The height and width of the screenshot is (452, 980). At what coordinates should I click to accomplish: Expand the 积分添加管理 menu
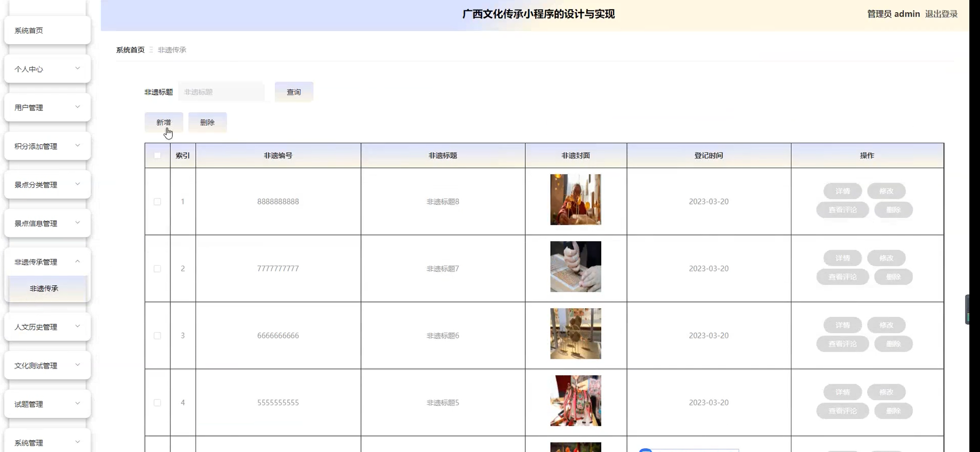(47, 146)
